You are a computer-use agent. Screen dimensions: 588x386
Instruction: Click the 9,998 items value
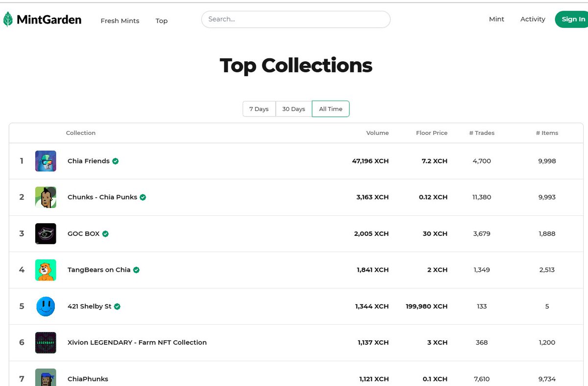pyautogui.click(x=547, y=161)
